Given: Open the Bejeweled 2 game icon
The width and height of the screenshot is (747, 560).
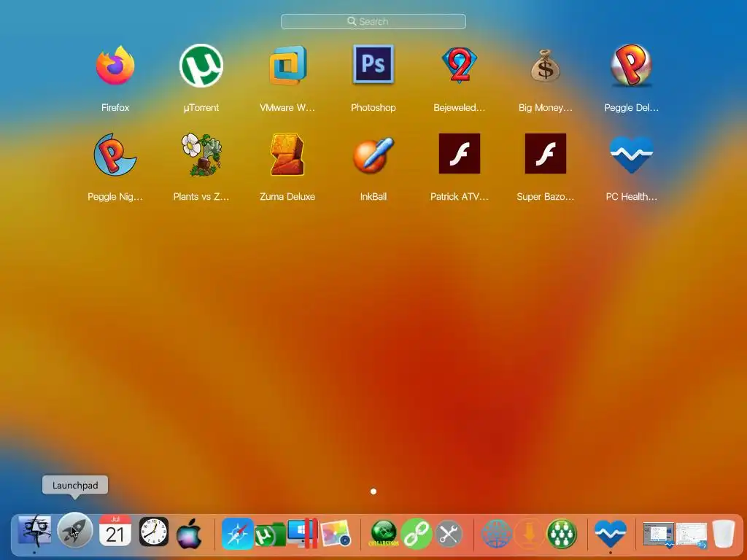Looking at the screenshot, I should [x=460, y=65].
